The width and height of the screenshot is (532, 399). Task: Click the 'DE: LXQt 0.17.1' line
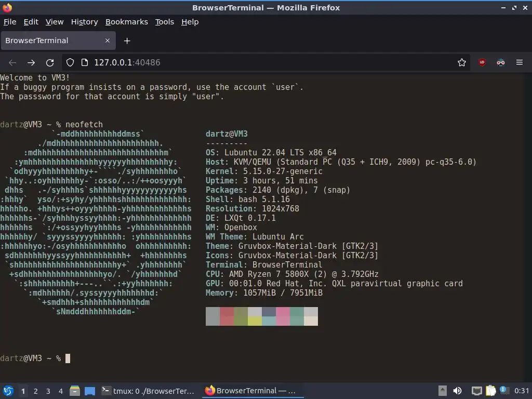[241, 218]
